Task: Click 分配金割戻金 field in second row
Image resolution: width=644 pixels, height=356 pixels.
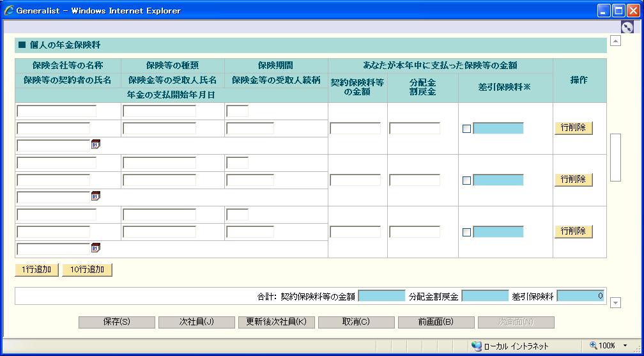Action: tap(415, 180)
